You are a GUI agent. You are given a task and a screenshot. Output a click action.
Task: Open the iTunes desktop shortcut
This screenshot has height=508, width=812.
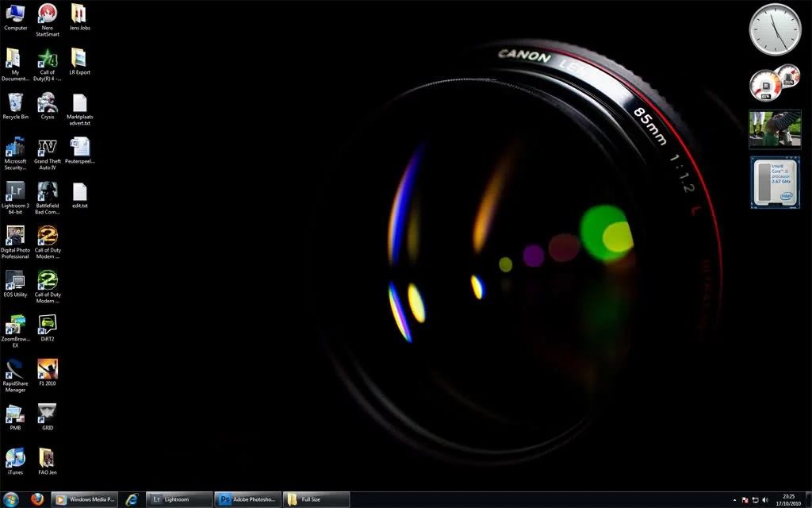click(15, 462)
